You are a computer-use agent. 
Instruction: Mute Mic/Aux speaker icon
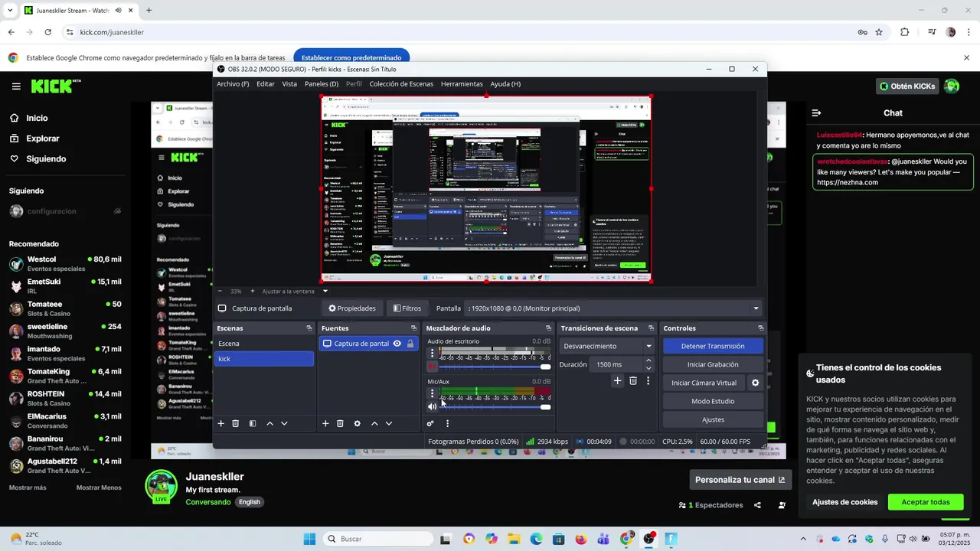pyautogui.click(x=432, y=406)
